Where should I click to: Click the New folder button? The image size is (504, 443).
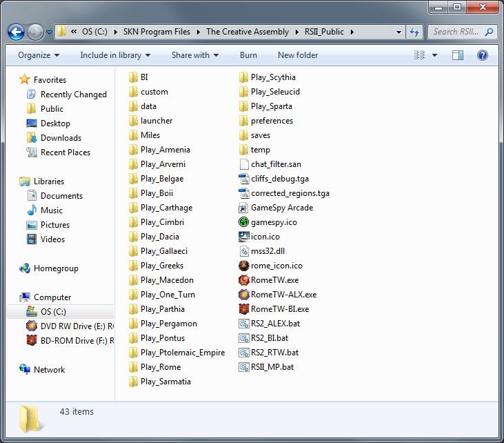point(298,55)
